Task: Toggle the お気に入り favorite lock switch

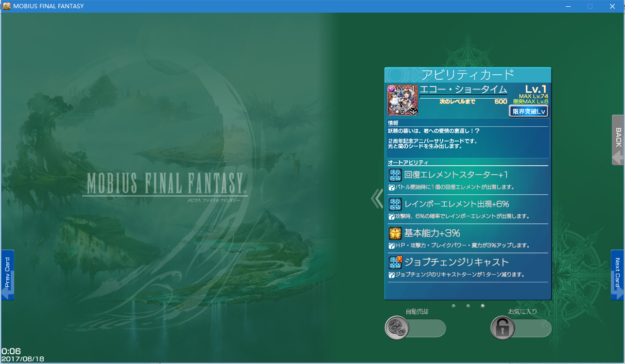Action: (x=521, y=328)
